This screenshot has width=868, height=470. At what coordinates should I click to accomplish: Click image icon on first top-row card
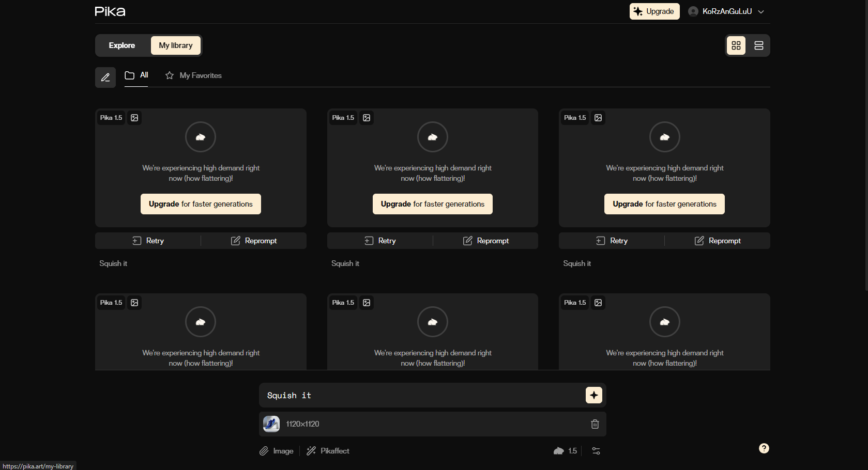pyautogui.click(x=134, y=118)
